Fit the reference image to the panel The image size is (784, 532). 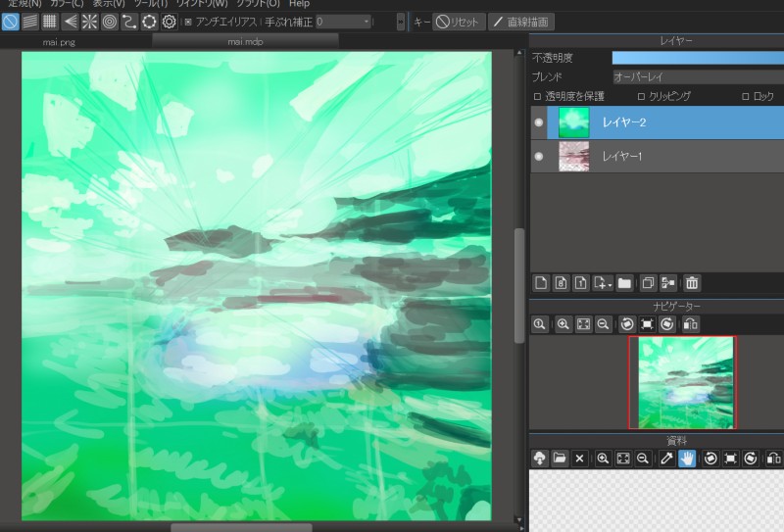click(x=623, y=458)
